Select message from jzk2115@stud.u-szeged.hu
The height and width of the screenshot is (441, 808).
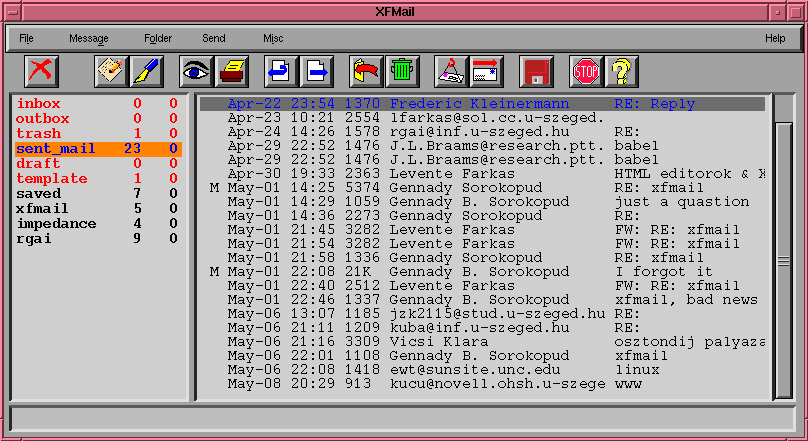(482, 314)
